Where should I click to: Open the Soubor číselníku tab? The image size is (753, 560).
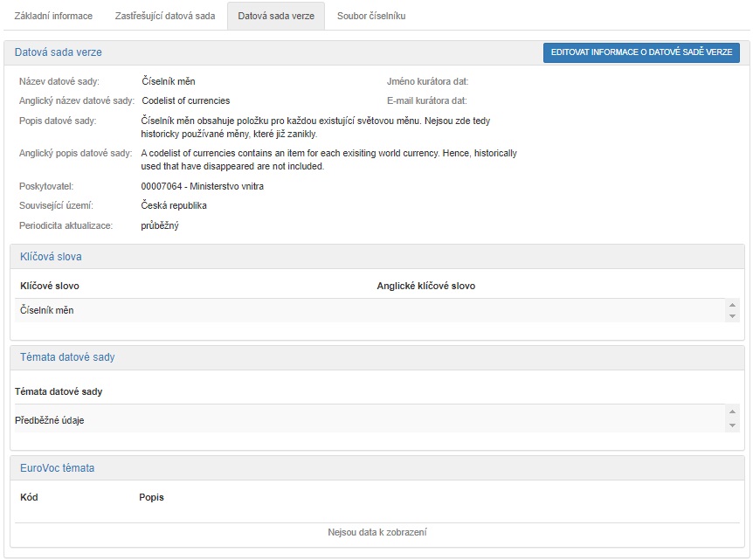click(371, 16)
